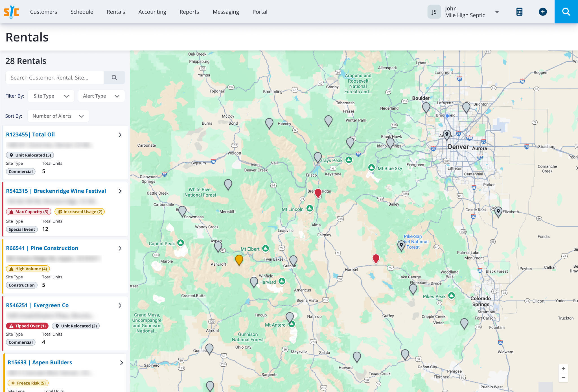Zoom out on the map

point(563,378)
